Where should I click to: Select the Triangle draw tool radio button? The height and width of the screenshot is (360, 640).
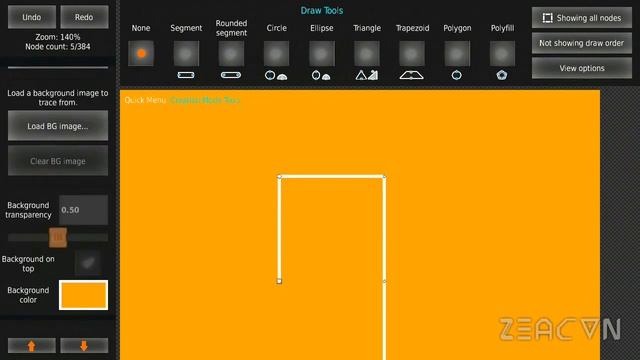[367, 53]
